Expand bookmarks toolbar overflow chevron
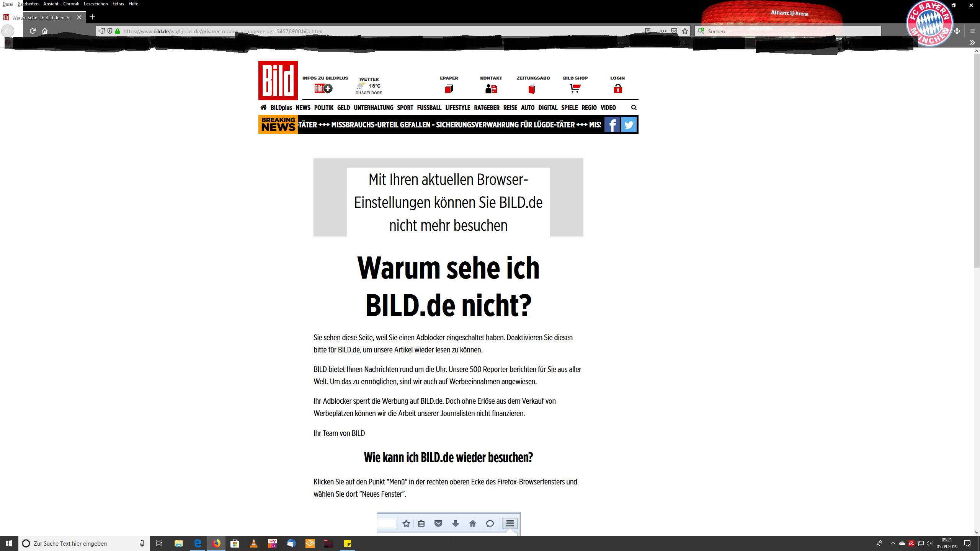This screenshot has width=980, height=551. point(972,42)
